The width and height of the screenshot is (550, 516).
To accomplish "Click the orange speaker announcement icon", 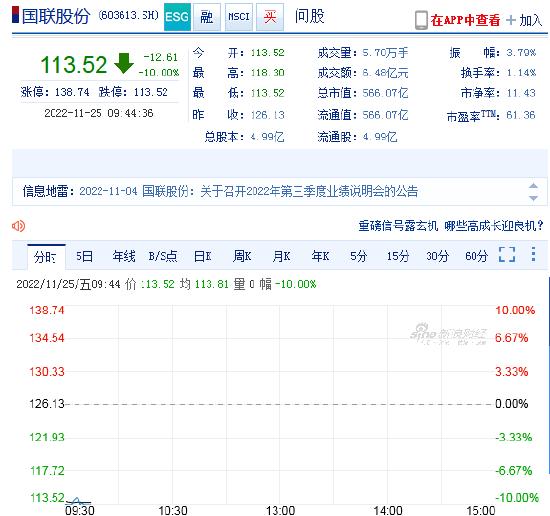I will pos(18,226).
